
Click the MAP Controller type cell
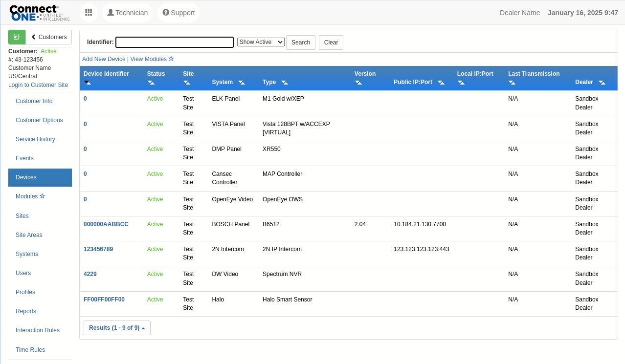pyautogui.click(x=282, y=174)
